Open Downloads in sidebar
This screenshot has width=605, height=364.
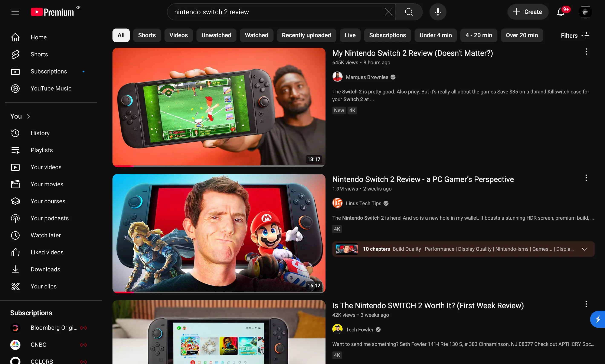[51, 269]
